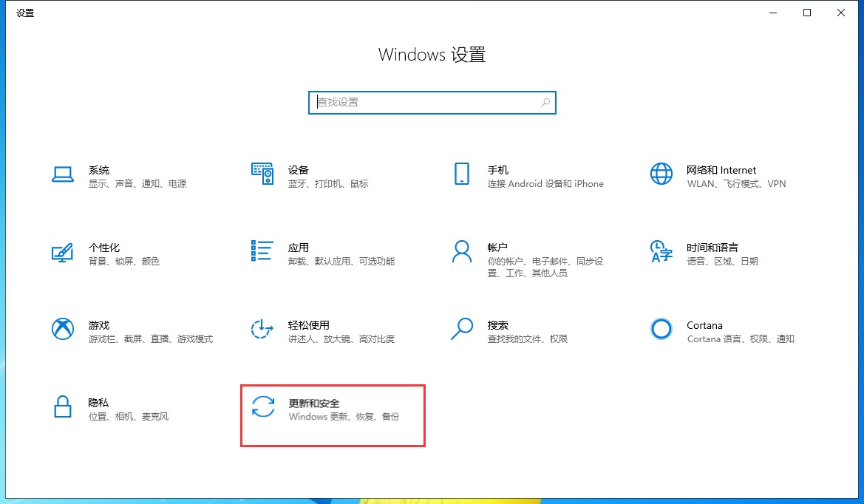
Task: Open the 更新和安全 refresh arrows icon
Action: (263, 406)
